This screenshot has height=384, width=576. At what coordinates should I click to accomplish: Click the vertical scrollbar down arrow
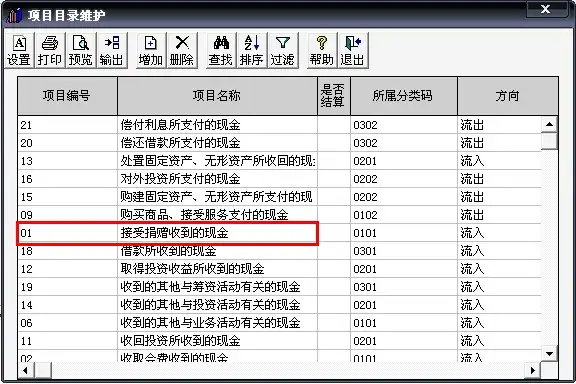pos(549,354)
